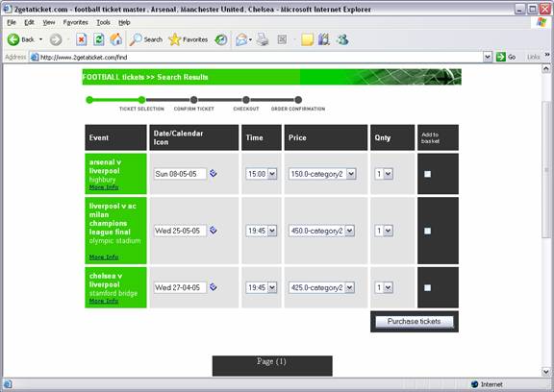Tick basket checkbox for liverpool v ac milan
Image resolution: width=554 pixels, height=392 pixels.
(427, 231)
